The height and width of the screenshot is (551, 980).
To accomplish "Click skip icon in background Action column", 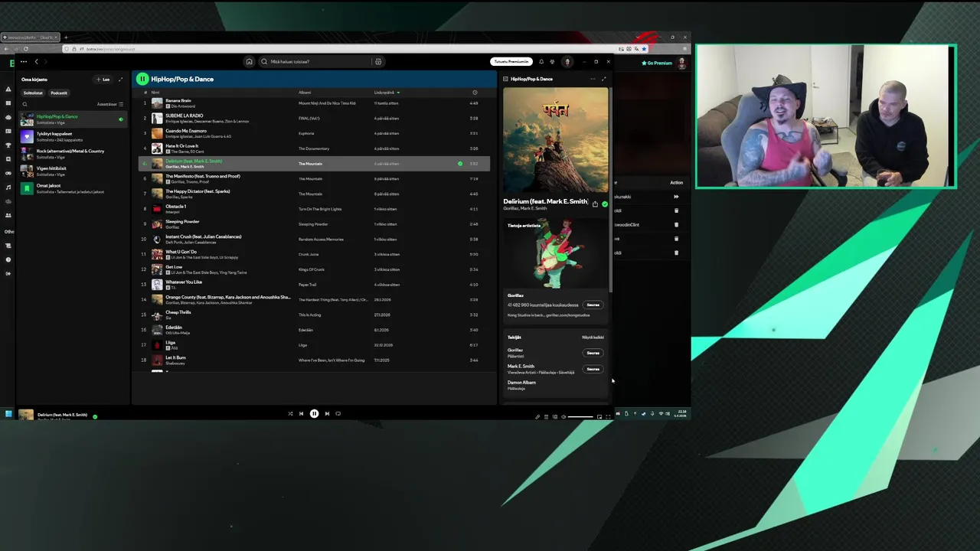I will pyautogui.click(x=676, y=197).
